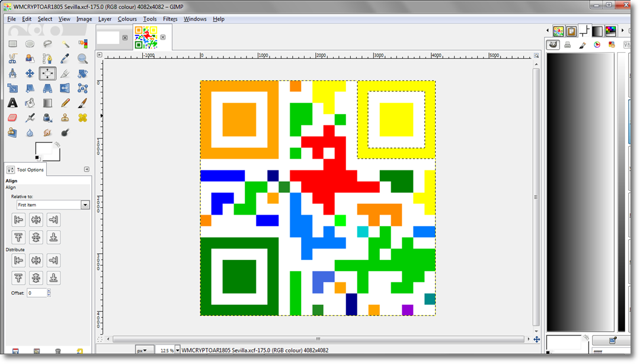Select the Zoom magnifier tool
This screenshot has width=640, height=364.
(83, 59)
